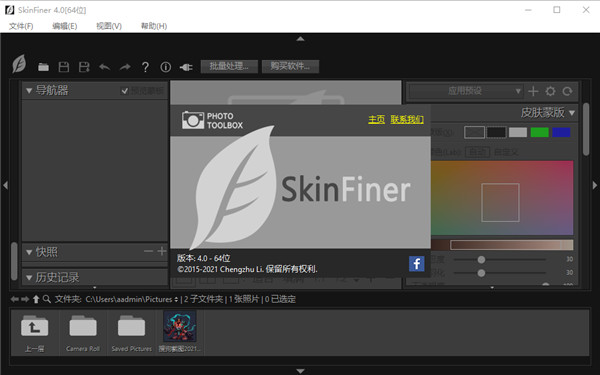Screen dimensions: 600x375
Task: Open the About info circle icon
Action: 166,67
